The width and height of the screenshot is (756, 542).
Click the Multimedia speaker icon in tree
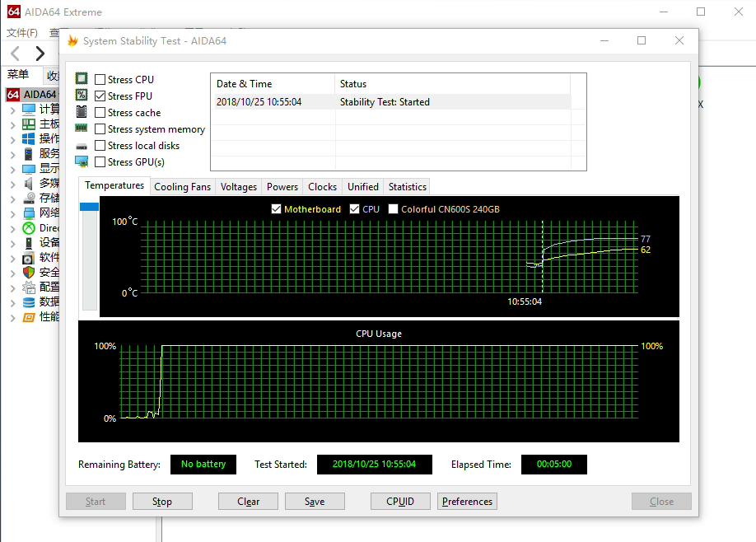coord(29,183)
